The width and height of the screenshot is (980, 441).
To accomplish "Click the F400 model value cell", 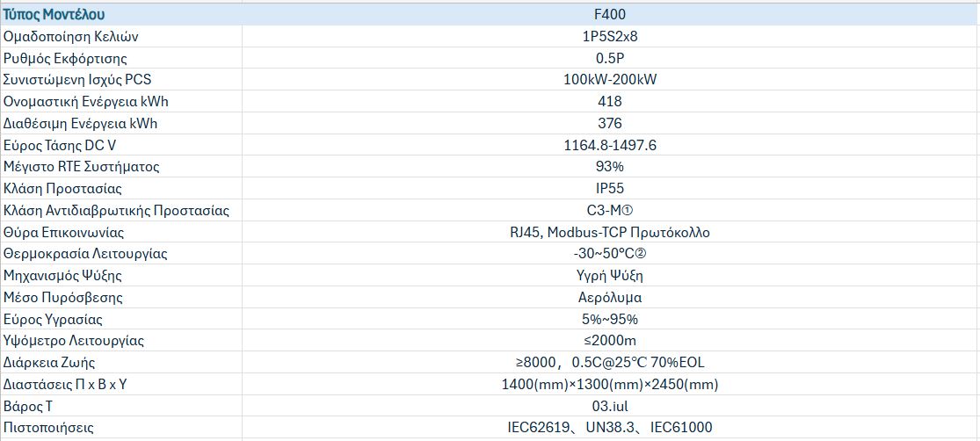I will tap(609, 15).
